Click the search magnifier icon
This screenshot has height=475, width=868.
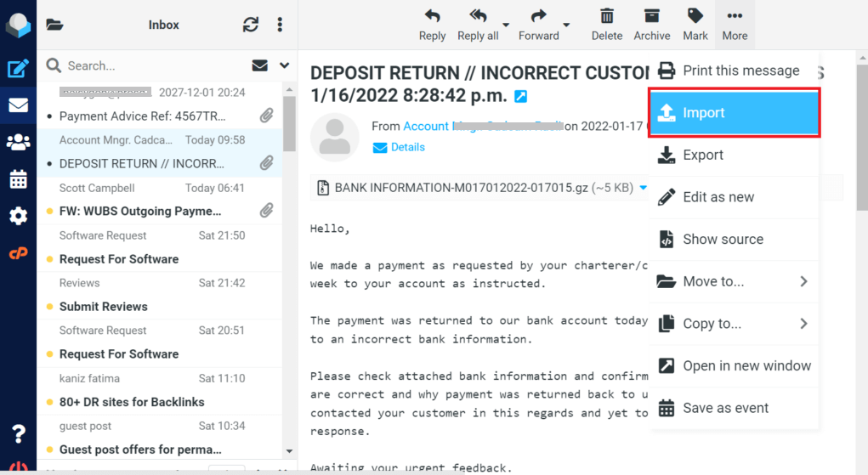(x=54, y=65)
